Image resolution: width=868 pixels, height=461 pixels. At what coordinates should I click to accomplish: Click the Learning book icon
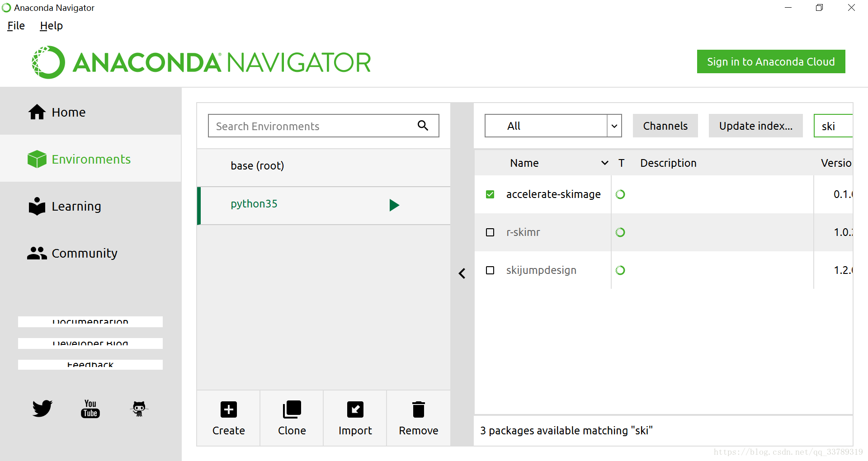tap(37, 206)
